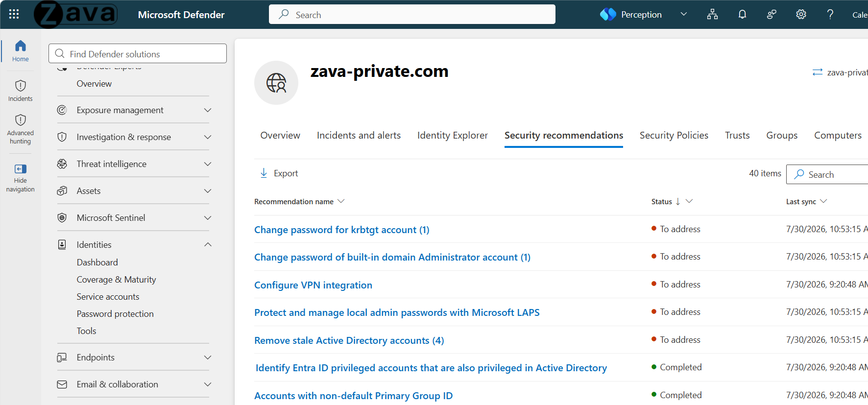Screen dimensions: 868x405
Task: Collapse the Identities section
Action: coord(207,244)
